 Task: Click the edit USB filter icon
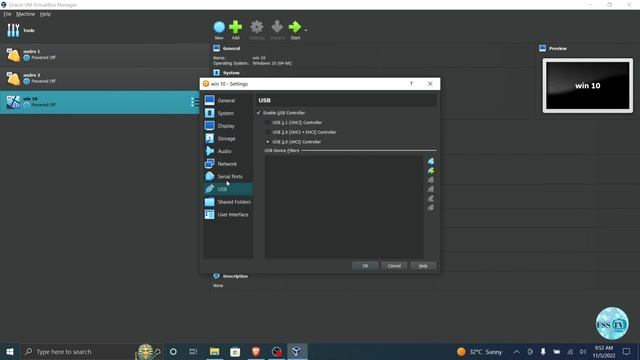point(431,180)
